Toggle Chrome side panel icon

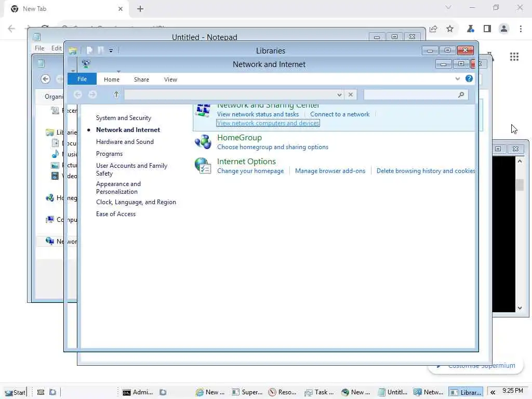[487, 29]
